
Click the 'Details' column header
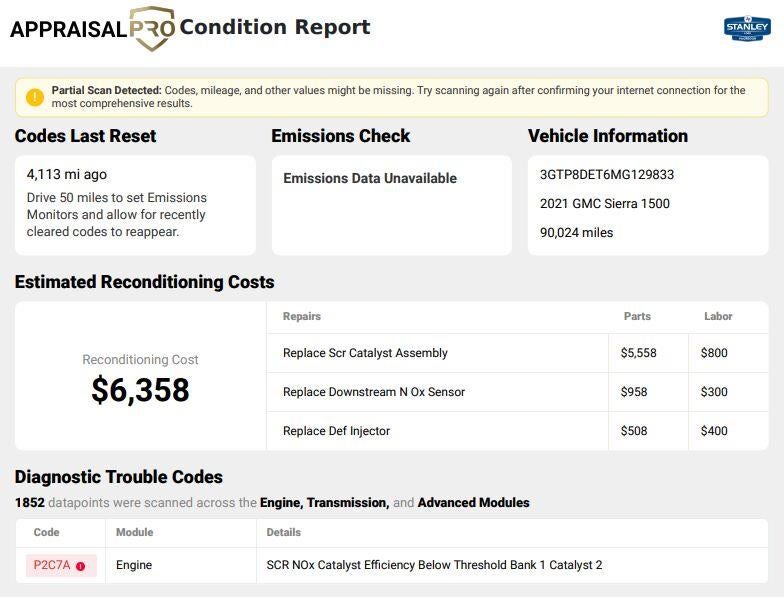coord(284,532)
